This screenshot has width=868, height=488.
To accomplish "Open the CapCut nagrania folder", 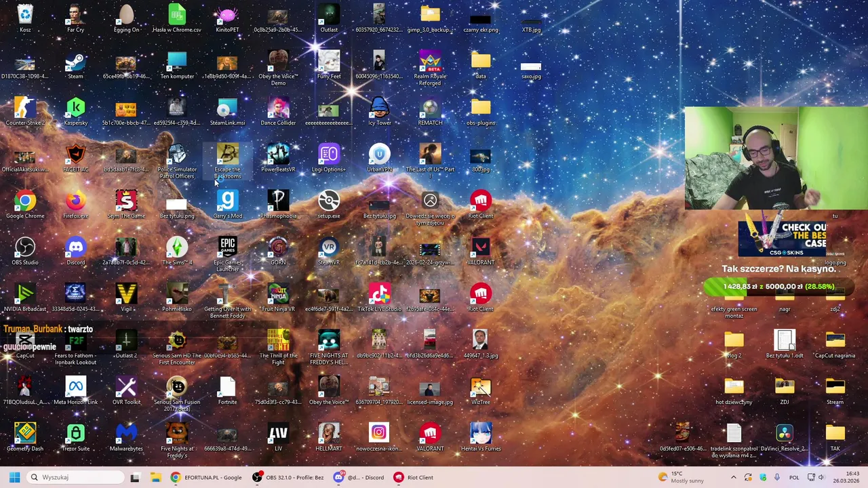I will coord(835,345).
